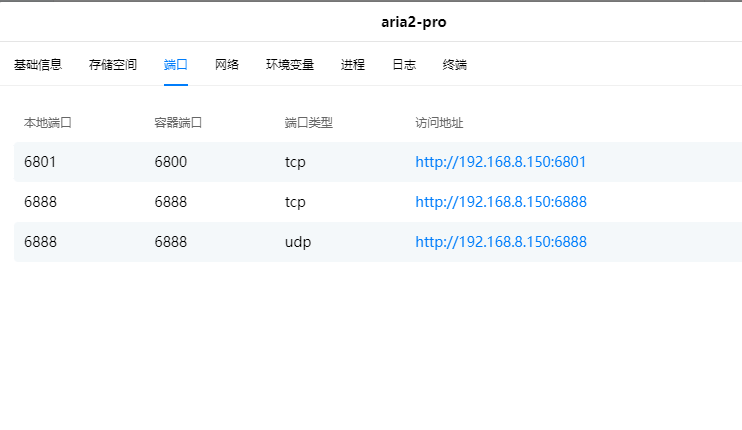Click the 端口类型 column header

[x=308, y=123]
